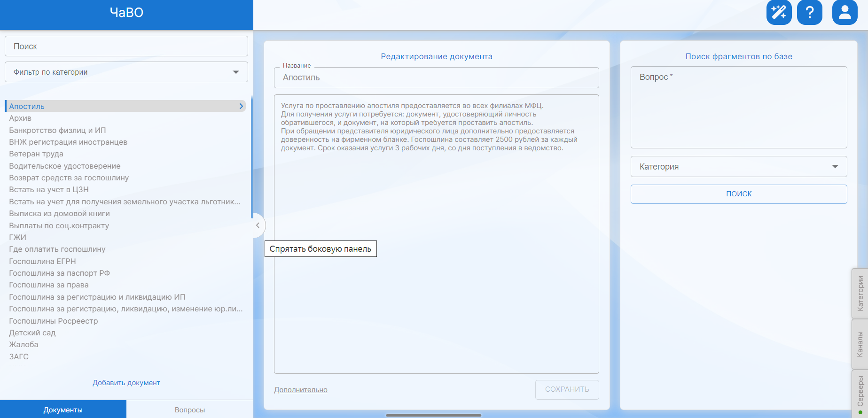This screenshot has height=418, width=868.
Task: Open the user profile icon
Action: [x=845, y=12]
